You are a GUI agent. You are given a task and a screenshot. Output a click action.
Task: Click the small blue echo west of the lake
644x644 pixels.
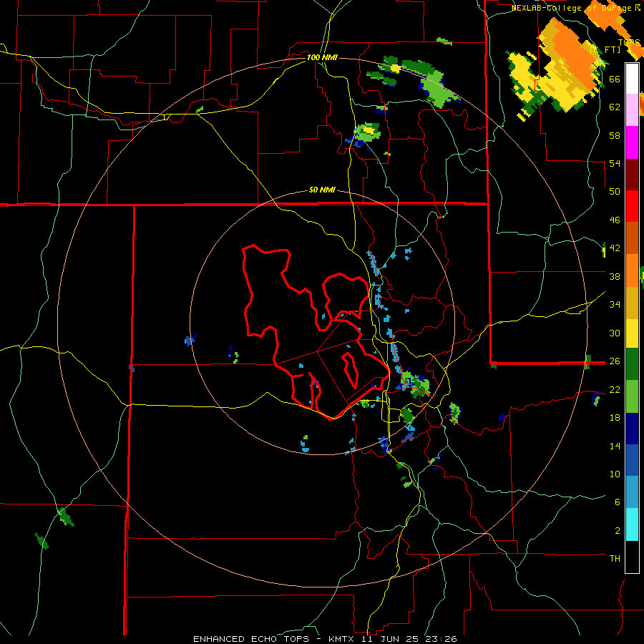coord(190,340)
